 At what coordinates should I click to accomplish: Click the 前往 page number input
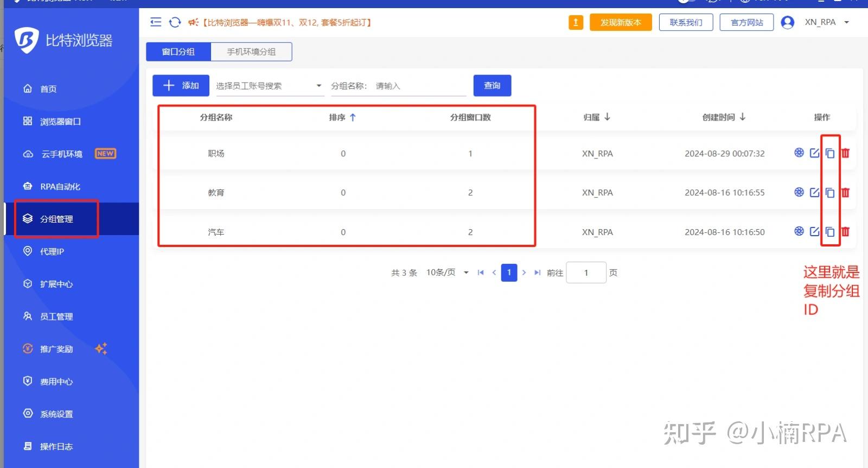coord(586,273)
